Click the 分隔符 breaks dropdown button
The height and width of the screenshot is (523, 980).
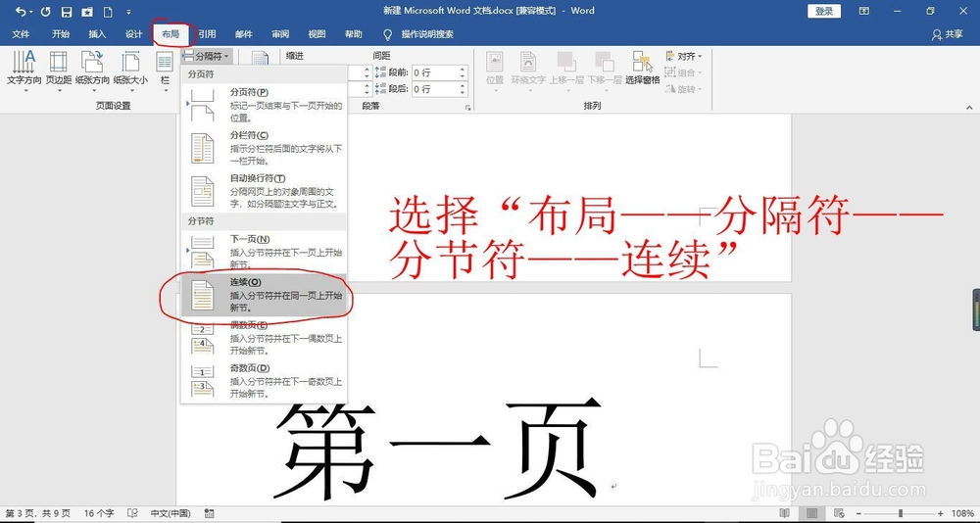pyautogui.click(x=208, y=56)
